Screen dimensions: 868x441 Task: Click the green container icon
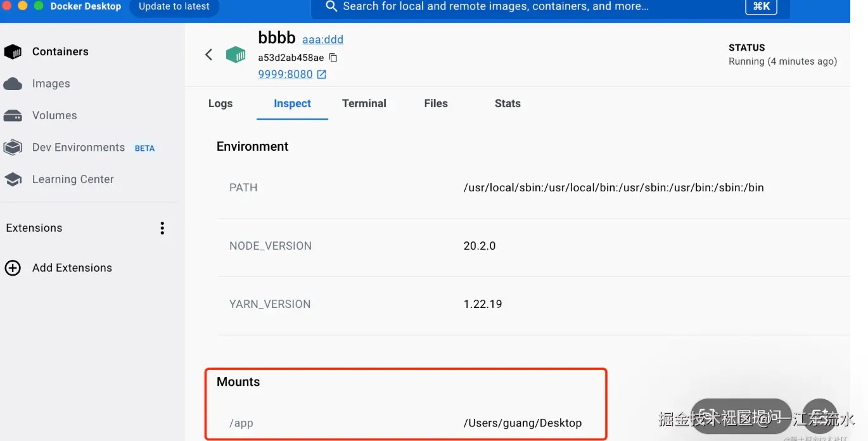click(236, 55)
